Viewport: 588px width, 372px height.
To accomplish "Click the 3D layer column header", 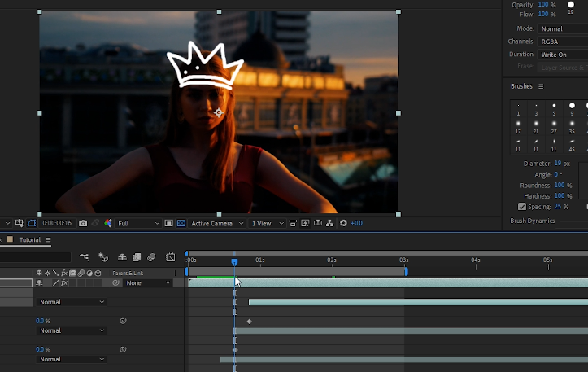I will click(x=98, y=273).
